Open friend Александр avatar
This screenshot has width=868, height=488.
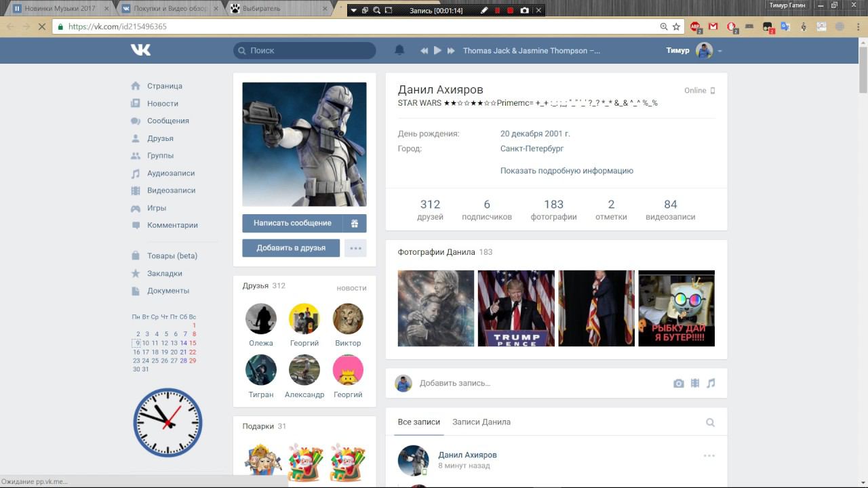tap(304, 370)
